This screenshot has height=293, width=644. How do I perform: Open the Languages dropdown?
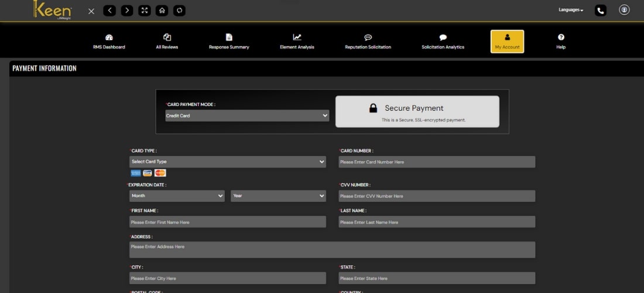(571, 10)
